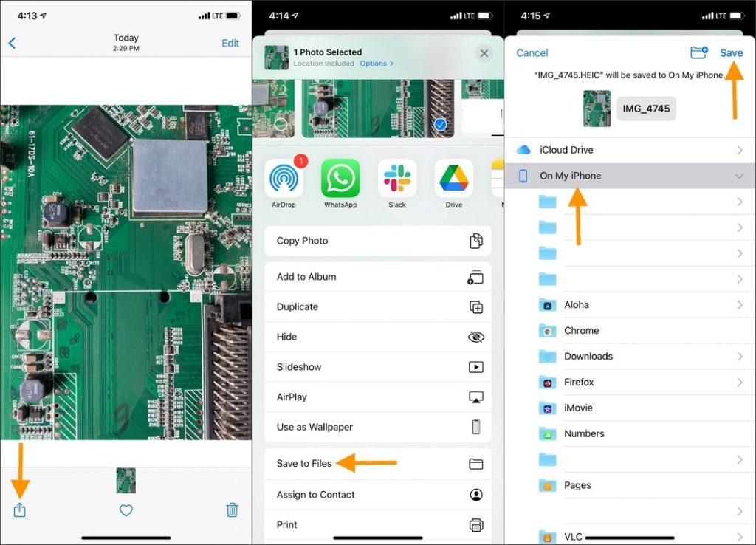Cancel the file save dialog
This screenshot has height=545, width=756.
point(532,52)
